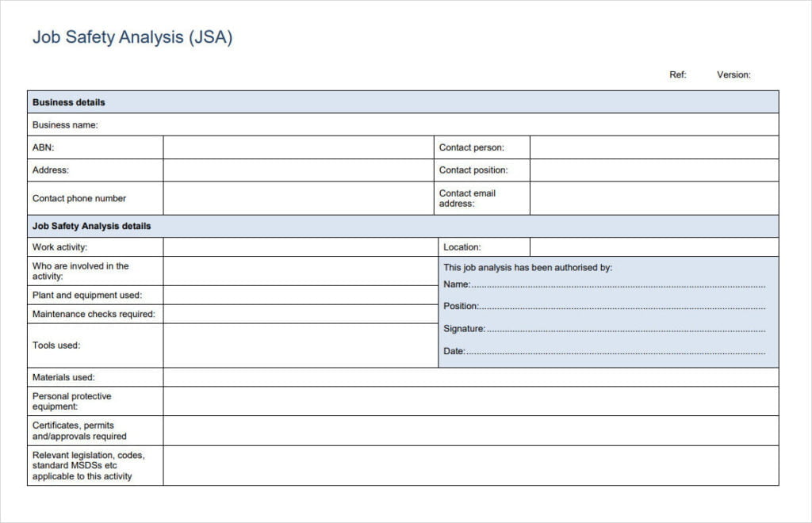The width and height of the screenshot is (812, 523).
Task: Select the Location input field
Action: pyautogui.click(x=654, y=246)
